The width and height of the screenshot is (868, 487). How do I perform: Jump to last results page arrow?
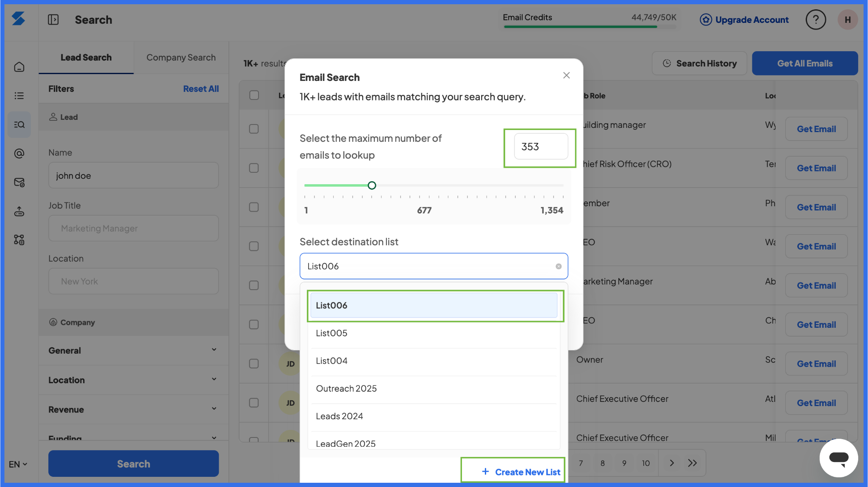tap(693, 463)
